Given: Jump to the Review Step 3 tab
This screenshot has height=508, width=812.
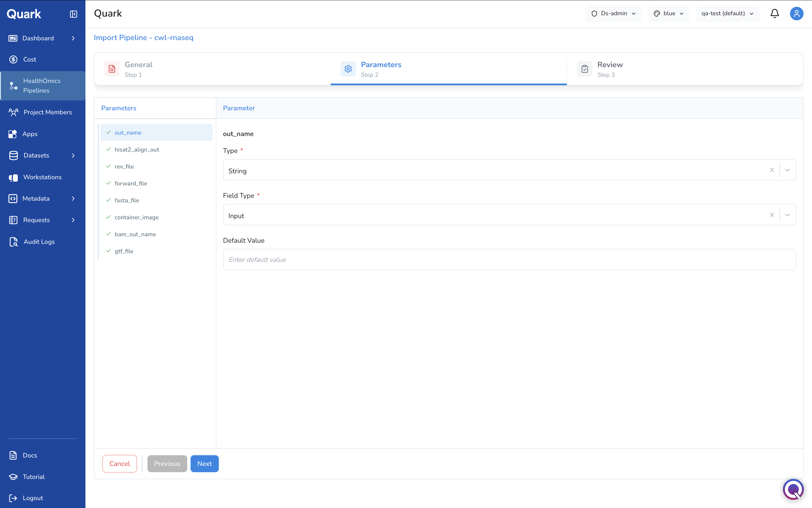Looking at the screenshot, I should coord(685,69).
